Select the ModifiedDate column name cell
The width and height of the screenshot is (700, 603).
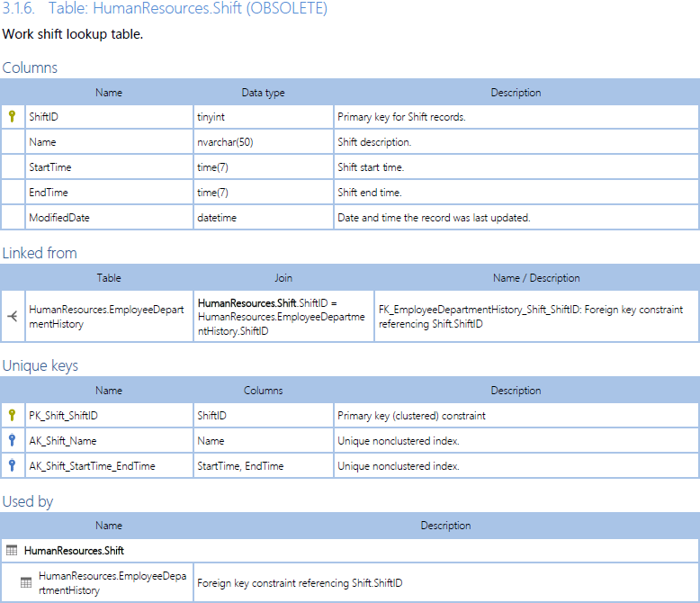coord(59,217)
